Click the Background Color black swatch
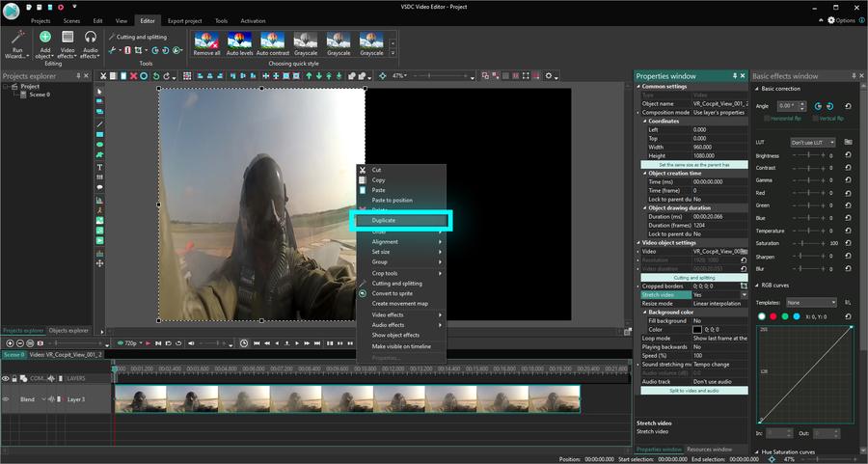The width and height of the screenshot is (868, 464). coord(697,330)
